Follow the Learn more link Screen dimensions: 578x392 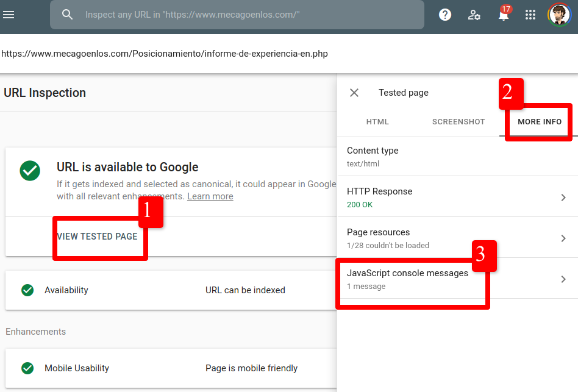pos(210,196)
